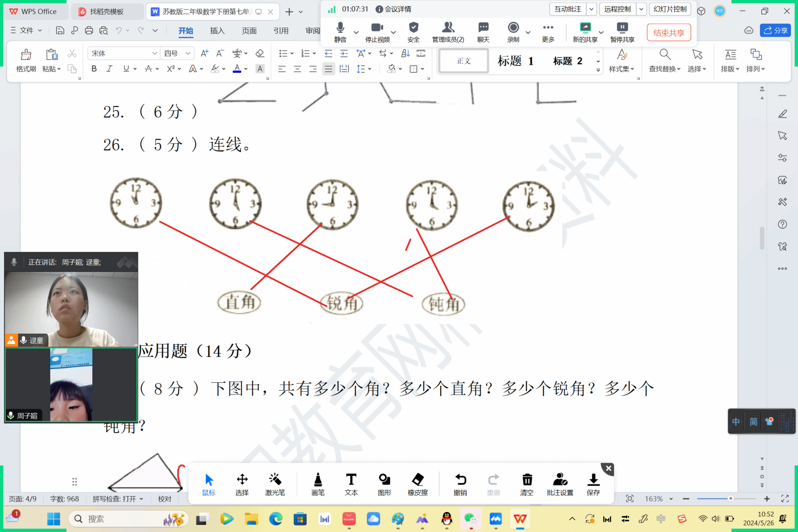
Task: Switch to the 插入 ribbon tab
Action: (x=217, y=31)
